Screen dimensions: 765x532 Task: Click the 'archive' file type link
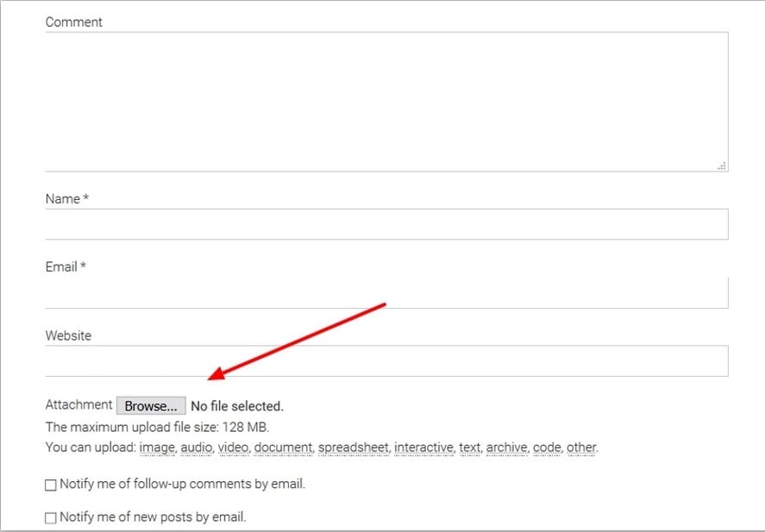pos(507,448)
